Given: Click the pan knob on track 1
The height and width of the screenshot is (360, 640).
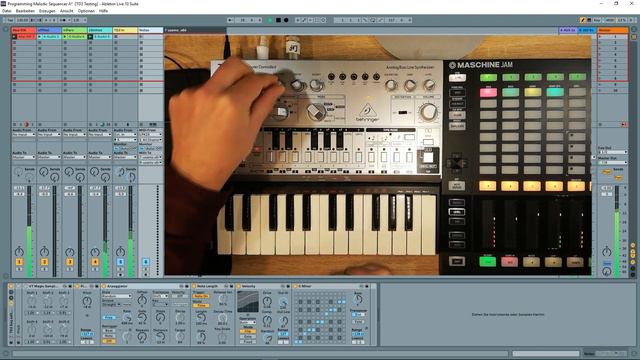Looking at the screenshot, I should click(x=19, y=251).
